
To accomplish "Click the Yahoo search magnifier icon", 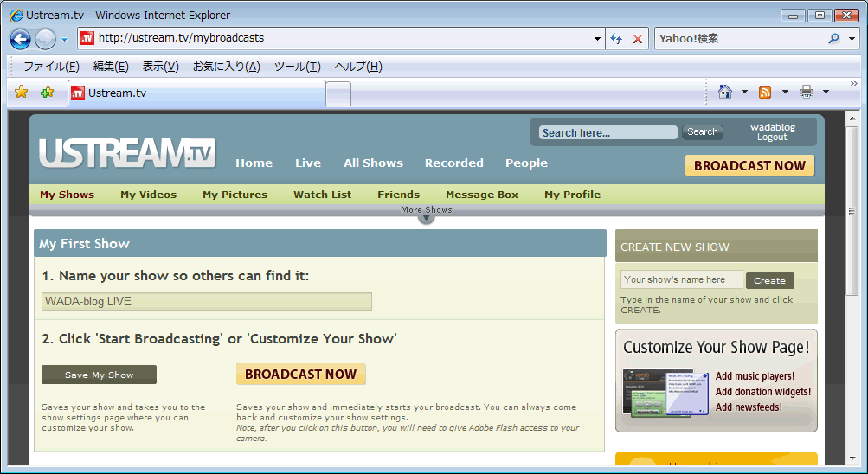I will click(x=833, y=39).
